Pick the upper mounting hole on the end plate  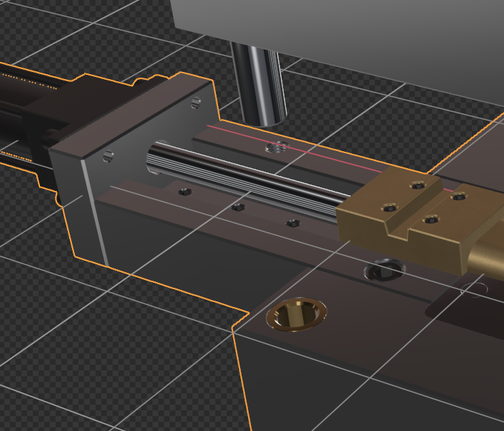point(196,103)
